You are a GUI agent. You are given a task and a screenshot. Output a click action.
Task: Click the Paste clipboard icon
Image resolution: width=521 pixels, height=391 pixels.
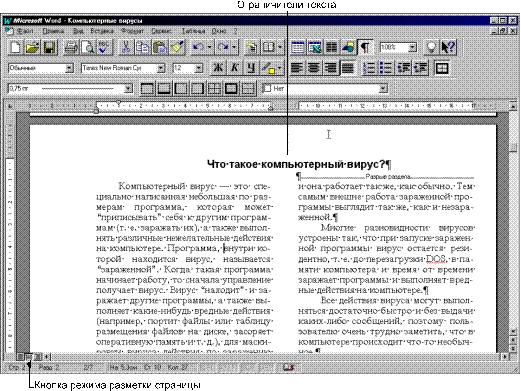160,47
